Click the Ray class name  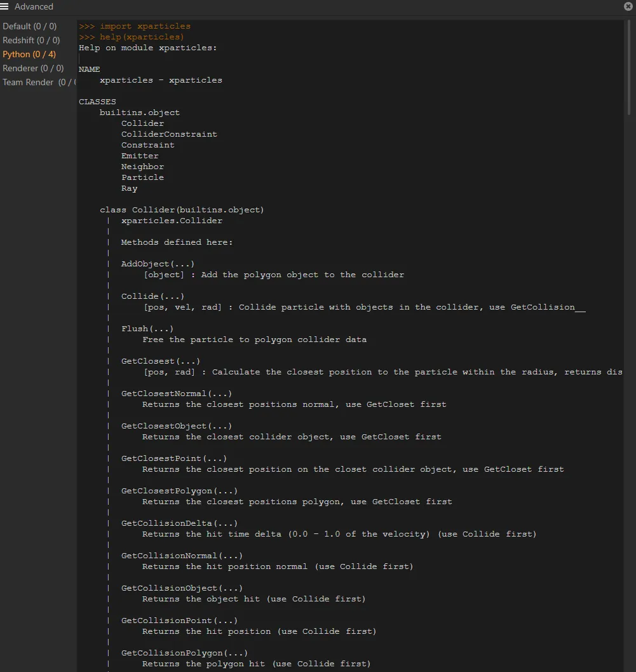pyautogui.click(x=128, y=188)
